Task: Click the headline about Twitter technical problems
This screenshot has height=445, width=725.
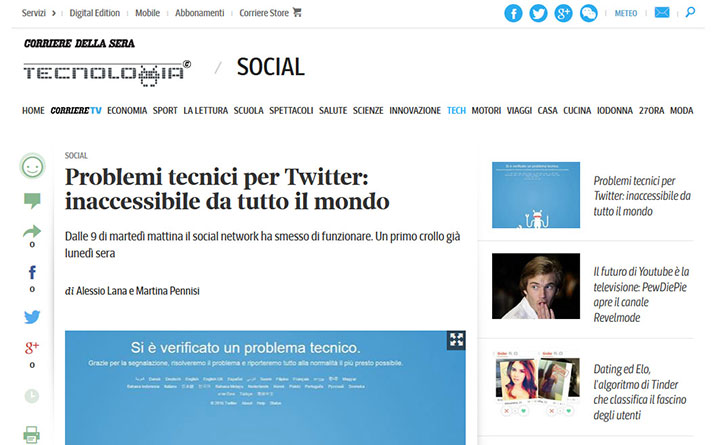Action: pos(227,189)
